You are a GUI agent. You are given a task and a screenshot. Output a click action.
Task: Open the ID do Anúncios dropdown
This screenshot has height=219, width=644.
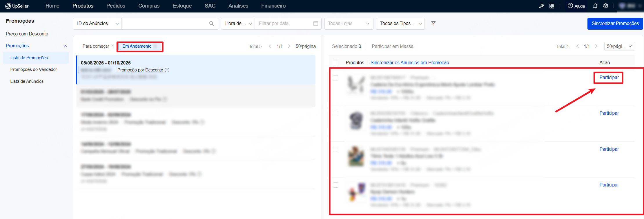click(x=97, y=24)
